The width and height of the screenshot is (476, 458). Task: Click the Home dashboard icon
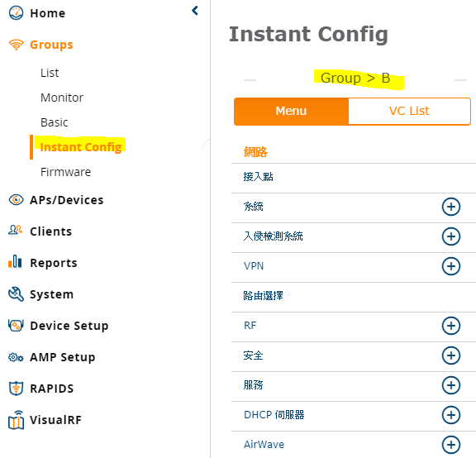[16, 13]
